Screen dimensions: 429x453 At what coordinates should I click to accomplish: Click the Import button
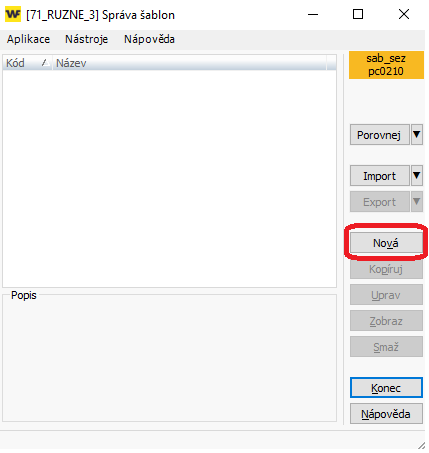coord(379,176)
